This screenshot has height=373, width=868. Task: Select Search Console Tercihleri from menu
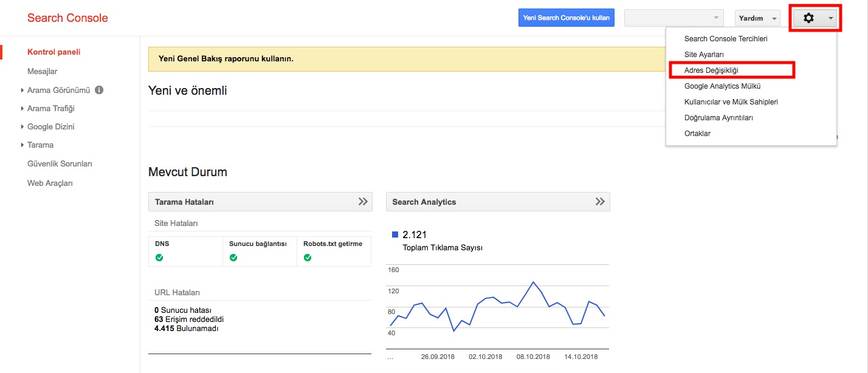coord(726,39)
